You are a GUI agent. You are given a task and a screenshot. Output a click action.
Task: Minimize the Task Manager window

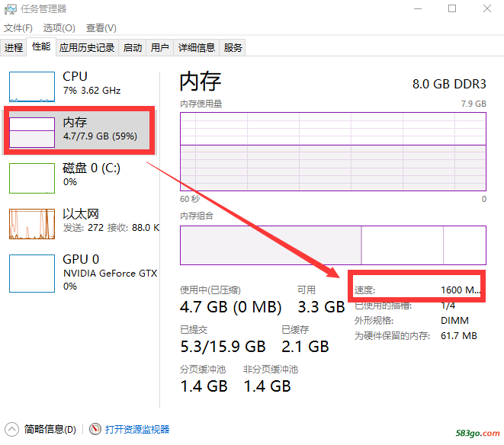(x=418, y=8)
